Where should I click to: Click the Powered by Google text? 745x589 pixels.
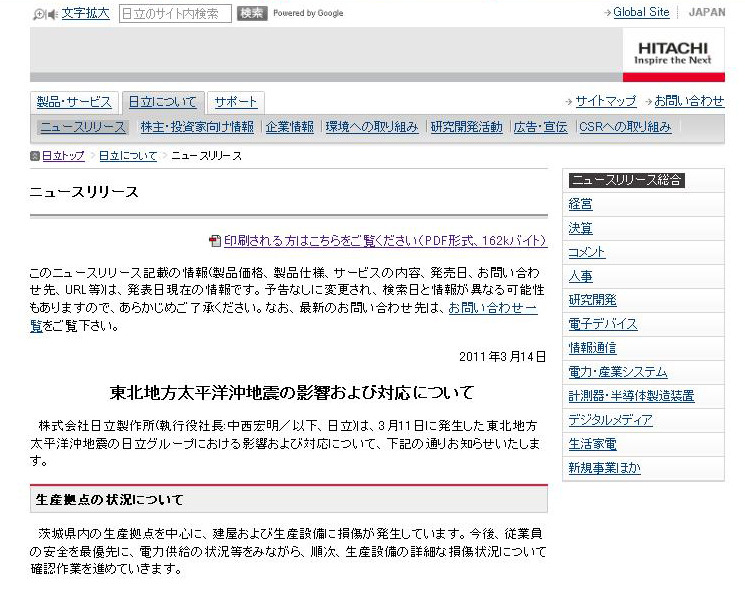[308, 13]
